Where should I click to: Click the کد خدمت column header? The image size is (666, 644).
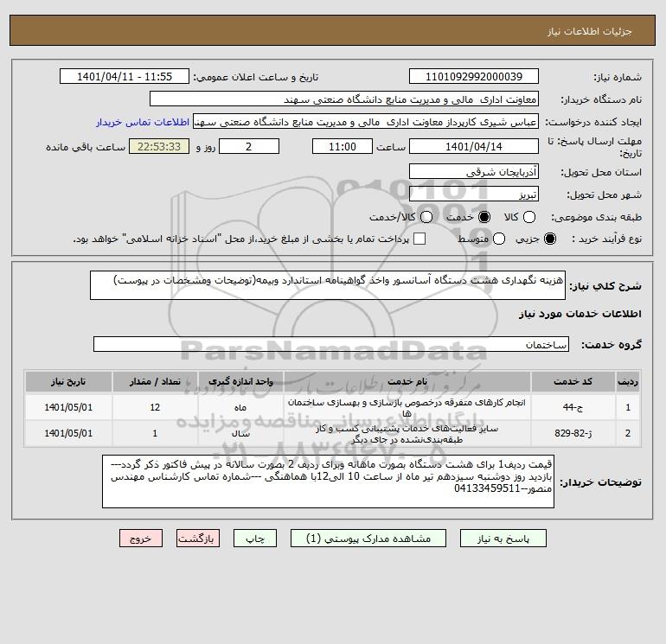(573, 381)
